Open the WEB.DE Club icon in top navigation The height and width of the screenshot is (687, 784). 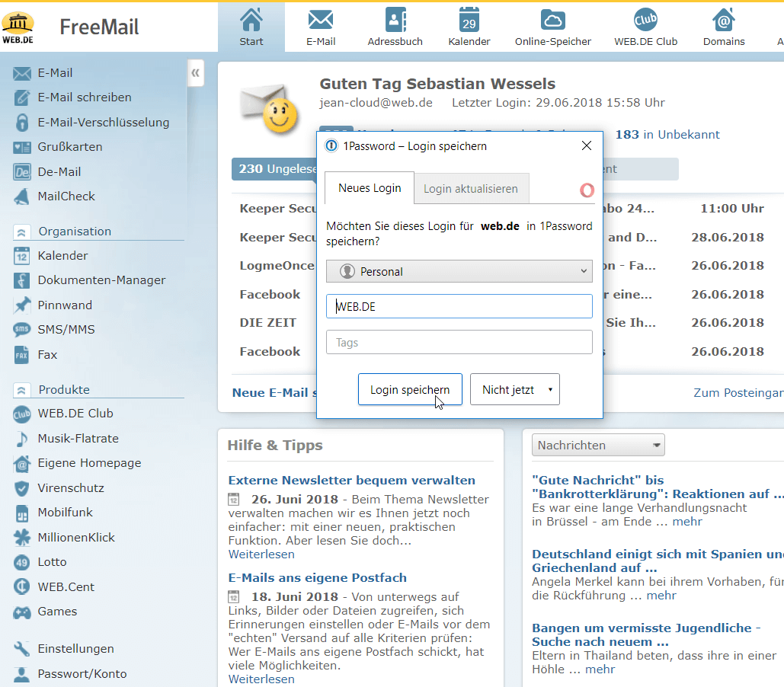(645, 21)
